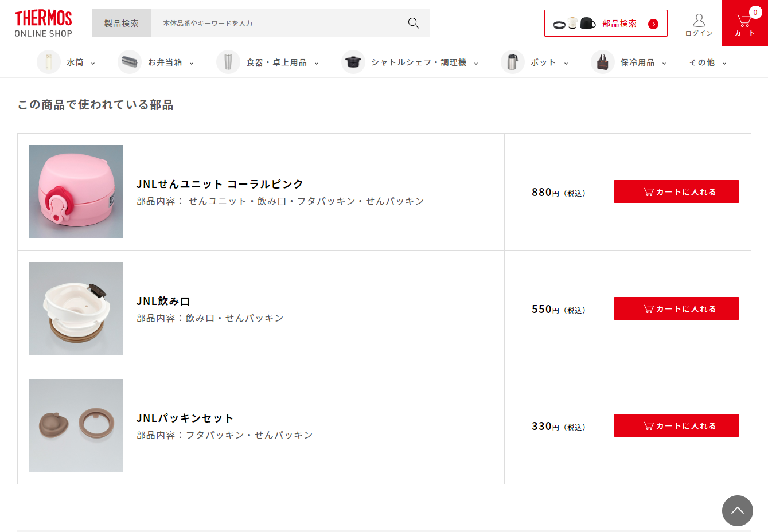
Task: Add JNL飲み口 to cart
Action: click(x=676, y=308)
